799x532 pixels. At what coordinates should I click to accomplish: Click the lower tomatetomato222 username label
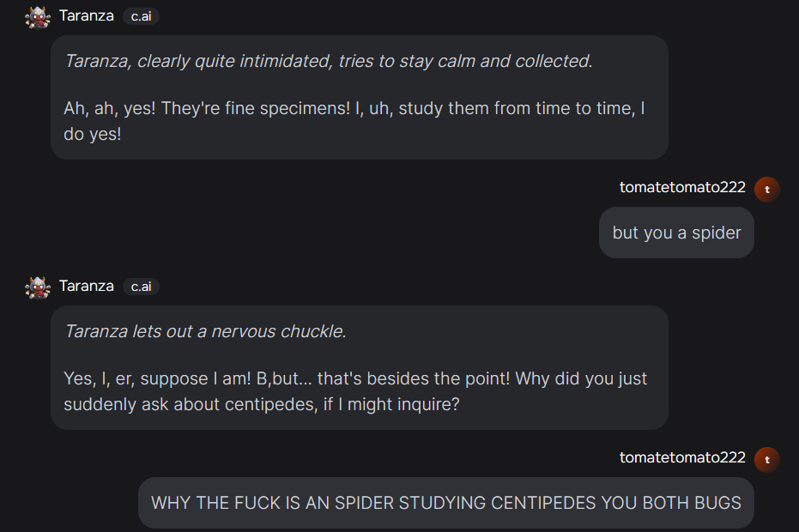click(x=682, y=457)
